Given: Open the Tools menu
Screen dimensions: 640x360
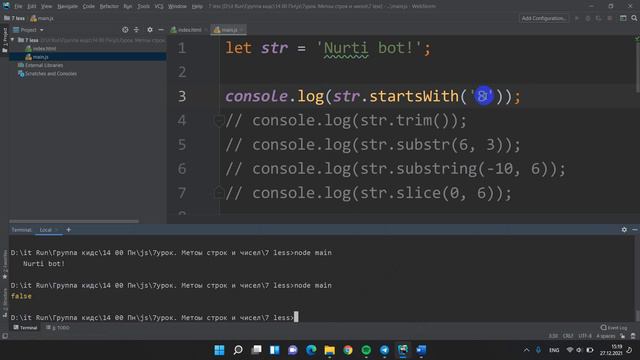Looking at the screenshot, I should [x=143, y=6].
